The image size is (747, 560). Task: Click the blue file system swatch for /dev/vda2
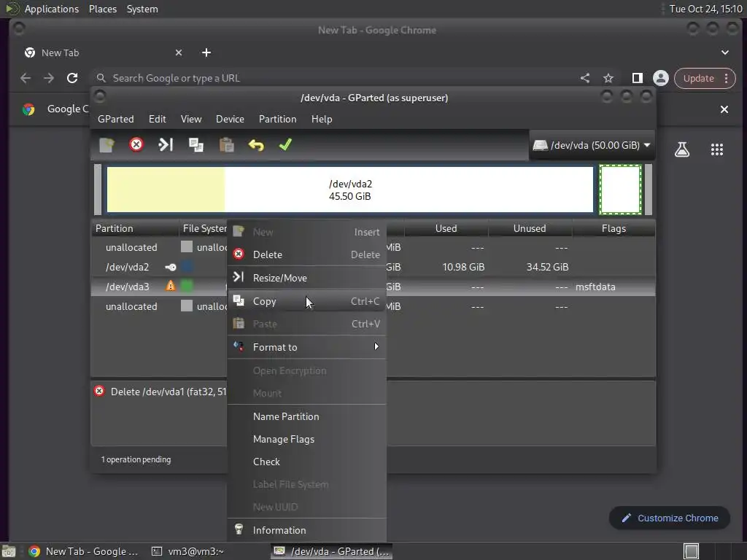(x=187, y=267)
